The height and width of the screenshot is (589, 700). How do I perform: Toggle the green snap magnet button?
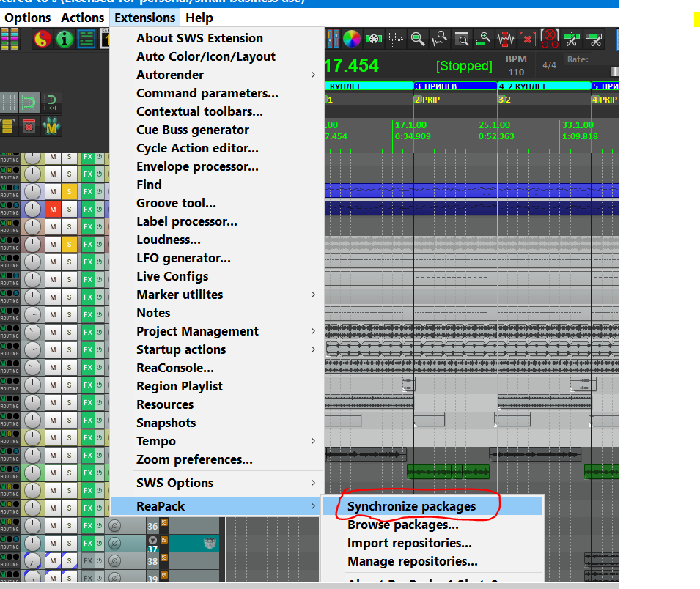[29, 103]
